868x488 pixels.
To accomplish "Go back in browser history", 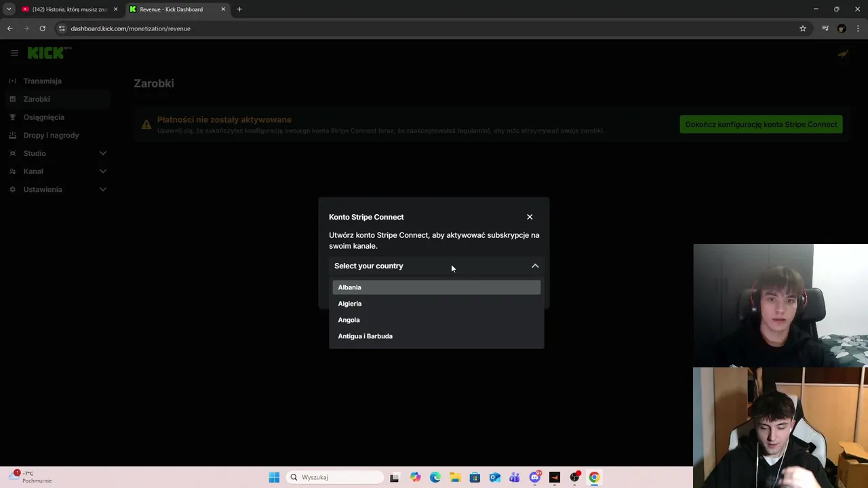I will pos(9,28).
